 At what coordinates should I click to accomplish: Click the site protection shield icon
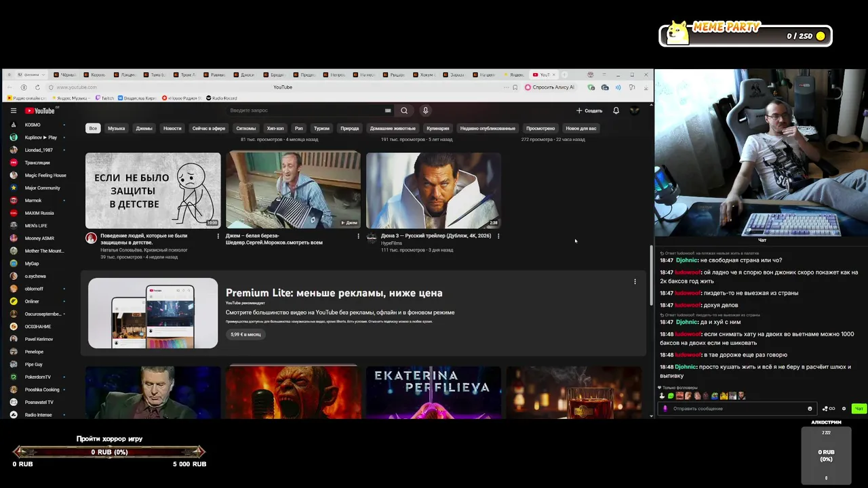(x=51, y=87)
